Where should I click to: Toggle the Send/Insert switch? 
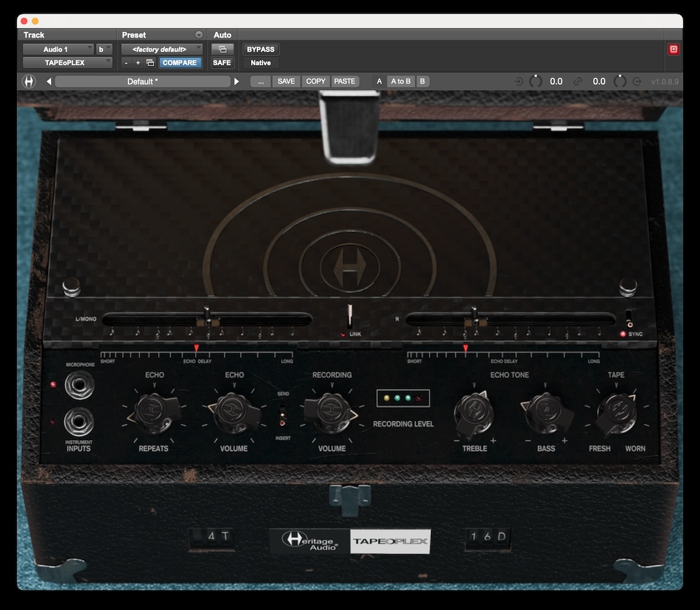(x=282, y=416)
